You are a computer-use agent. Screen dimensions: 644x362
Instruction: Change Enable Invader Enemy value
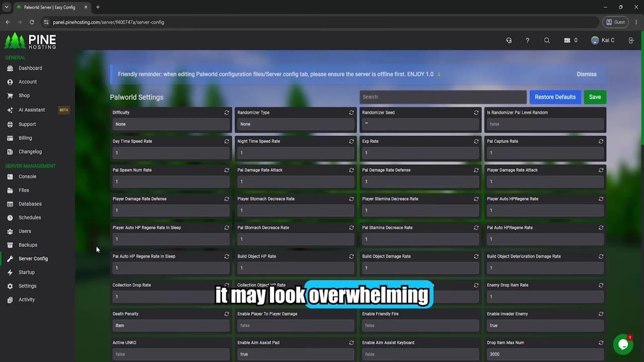[x=545, y=325]
